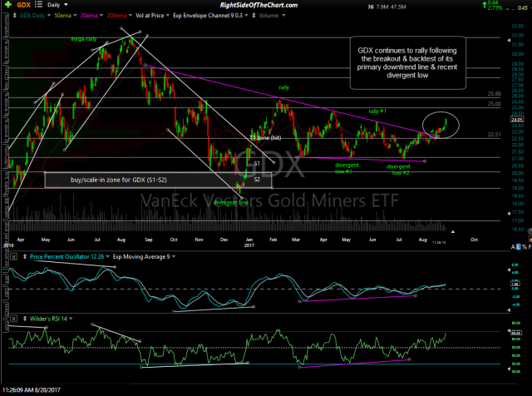Click the GDX ticker symbol field
This screenshot has width=532, height=396.
click(24, 5)
